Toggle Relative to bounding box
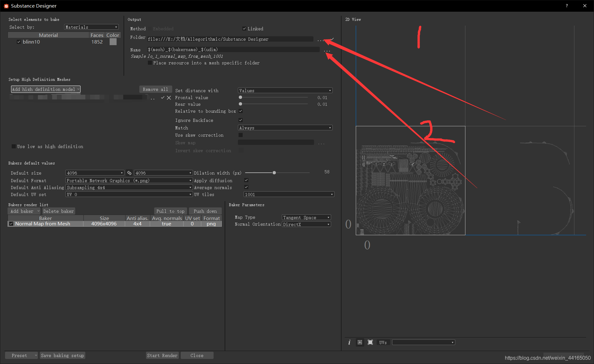This screenshot has width=594, height=364. pos(240,111)
